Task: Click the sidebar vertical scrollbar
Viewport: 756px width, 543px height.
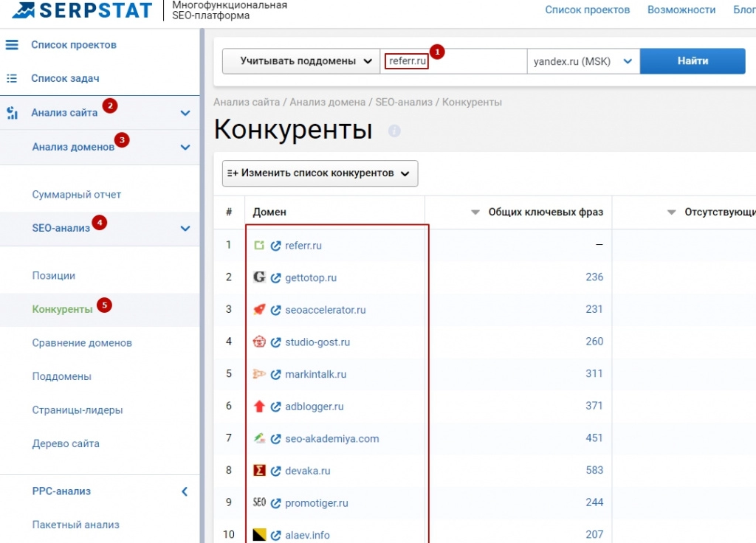Action: click(202, 286)
